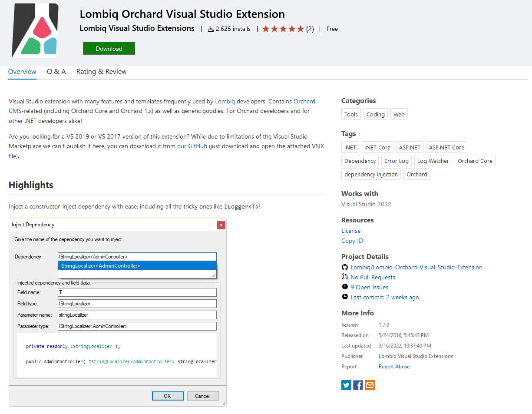Click the Log Watcher tag
This screenshot has height=414, width=532.
coord(433,161)
